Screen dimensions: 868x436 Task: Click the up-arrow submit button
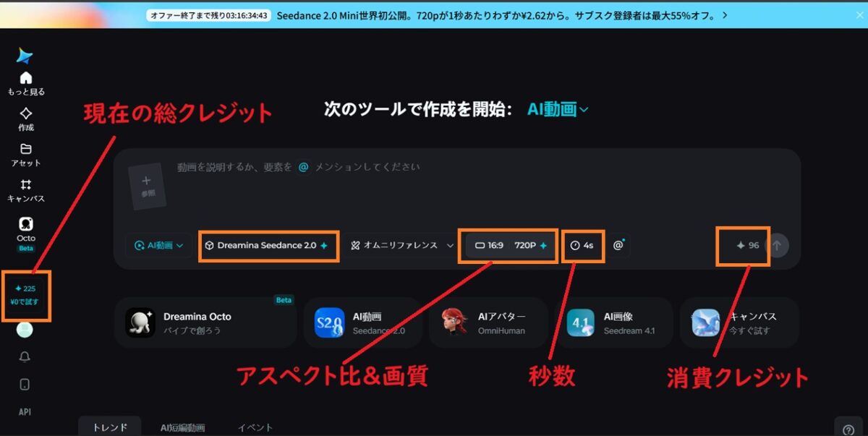[x=777, y=246]
